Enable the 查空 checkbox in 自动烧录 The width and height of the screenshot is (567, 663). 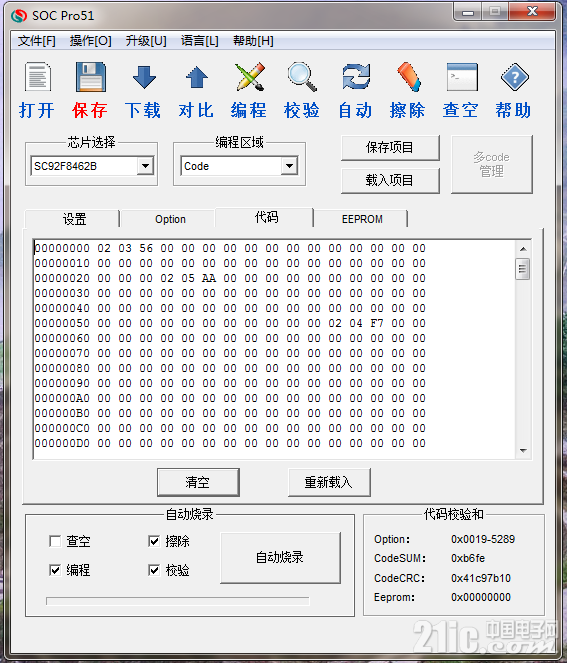pyautogui.click(x=55, y=541)
